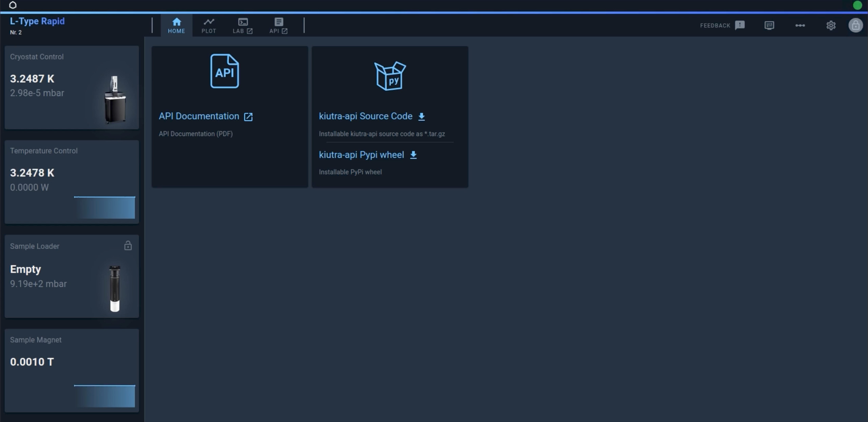Image resolution: width=868 pixels, height=422 pixels.
Task: Click the Python package box icon
Action: click(x=390, y=76)
